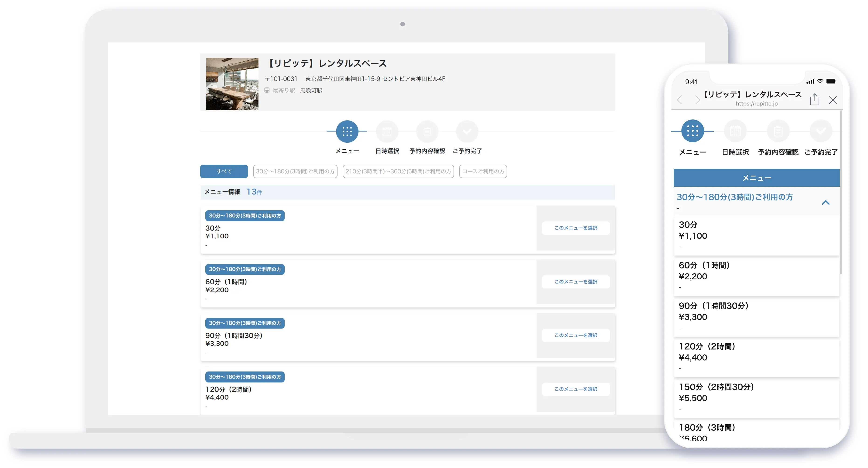Click the rental space room thumbnail photo
The width and height of the screenshot is (868, 468).
click(x=232, y=84)
